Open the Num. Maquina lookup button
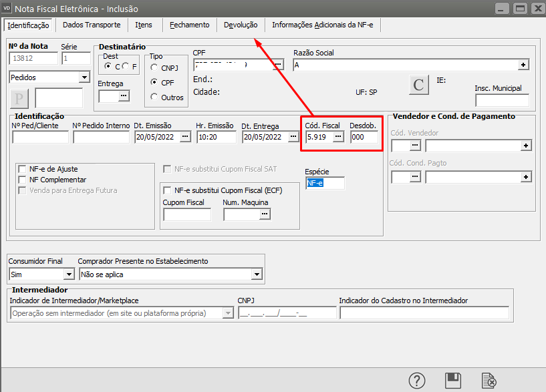The height and width of the screenshot is (392, 546). click(265, 214)
